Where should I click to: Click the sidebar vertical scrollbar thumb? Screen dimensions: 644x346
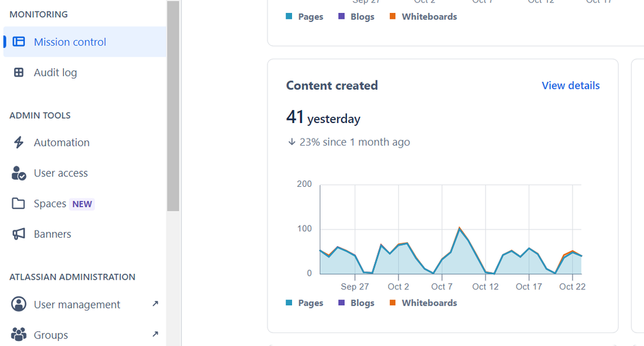point(173,106)
